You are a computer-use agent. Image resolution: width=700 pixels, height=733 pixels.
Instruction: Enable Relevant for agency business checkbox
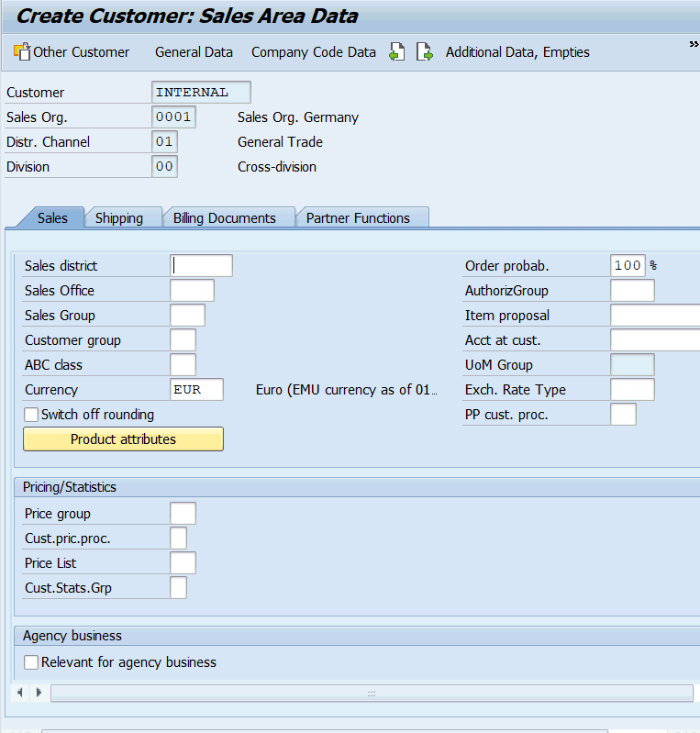(x=31, y=662)
